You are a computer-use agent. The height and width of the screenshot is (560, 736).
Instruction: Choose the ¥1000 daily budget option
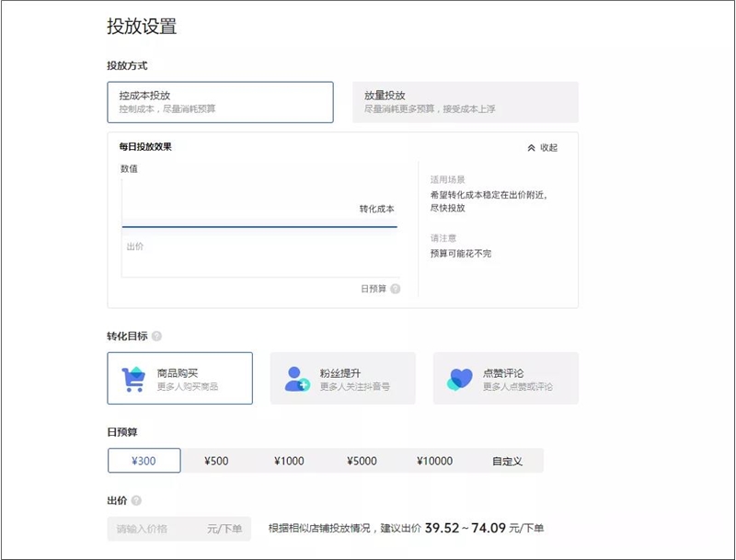click(x=291, y=460)
